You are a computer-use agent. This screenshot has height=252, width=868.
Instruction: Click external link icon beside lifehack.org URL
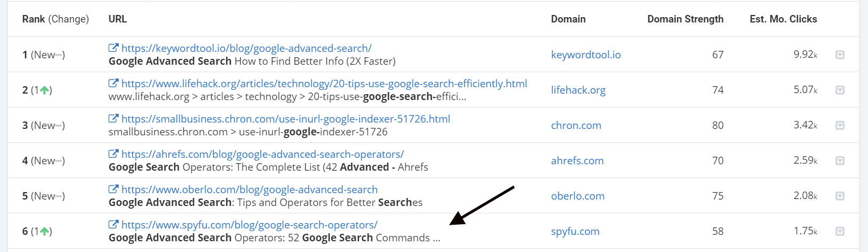click(x=113, y=83)
